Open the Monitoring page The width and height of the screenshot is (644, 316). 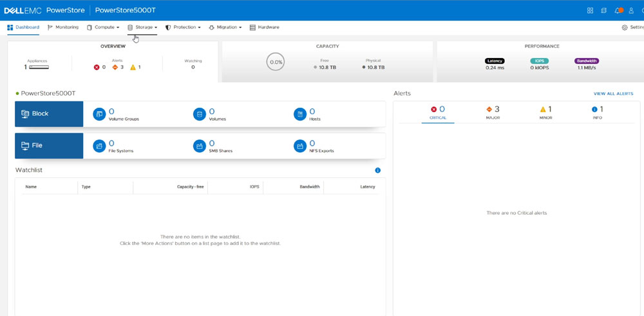(63, 27)
